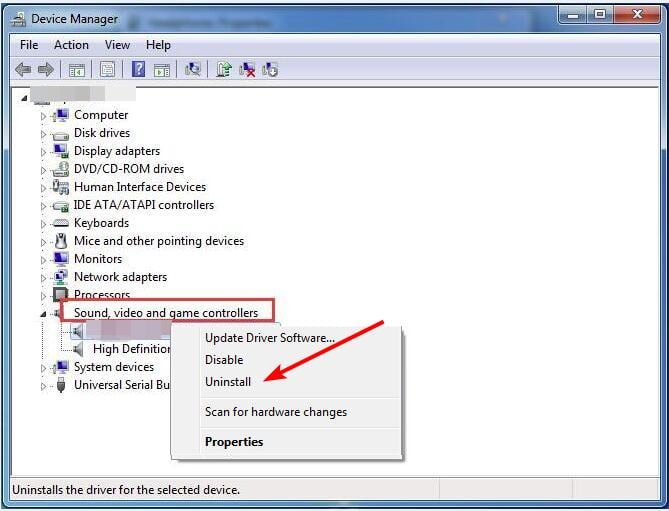
Task: Go back using the toolbar Back arrow
Action: click(23, 69)
